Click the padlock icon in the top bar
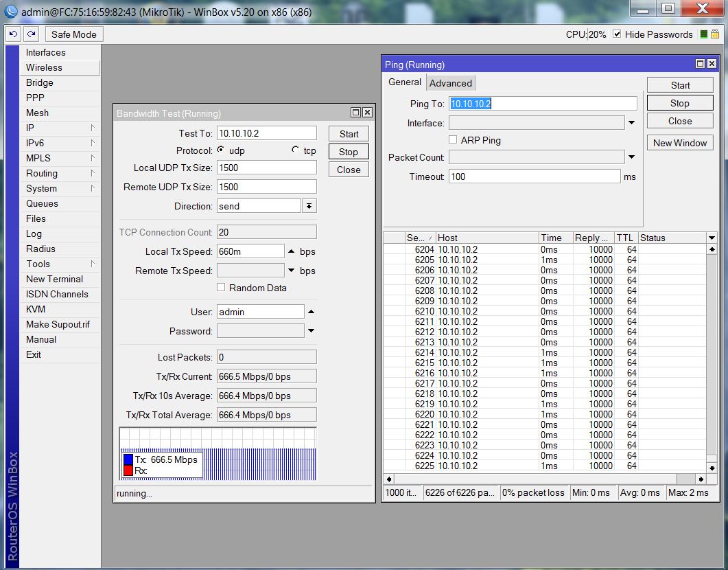728x570 pixels. click(x=715, y=34)
